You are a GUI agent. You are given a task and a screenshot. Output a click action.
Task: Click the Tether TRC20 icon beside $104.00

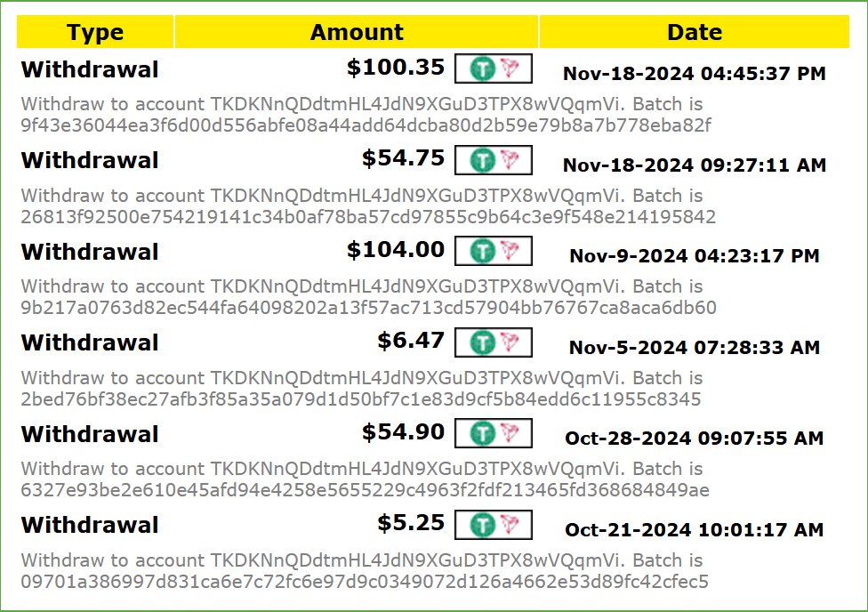[494, 251]
